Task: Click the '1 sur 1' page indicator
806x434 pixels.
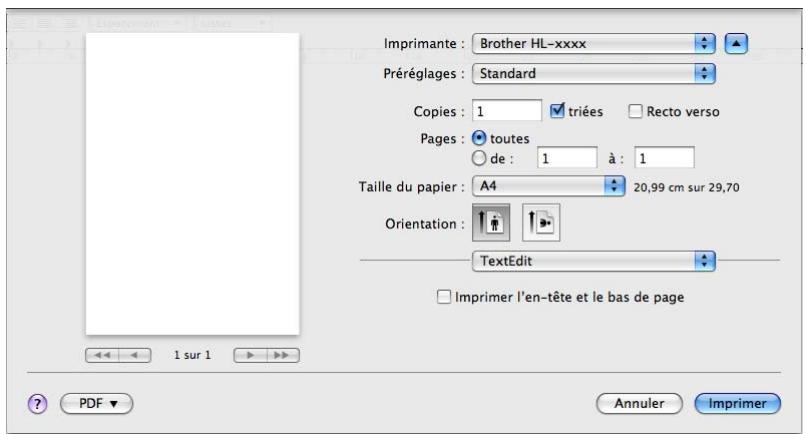Action: point(192,355)
